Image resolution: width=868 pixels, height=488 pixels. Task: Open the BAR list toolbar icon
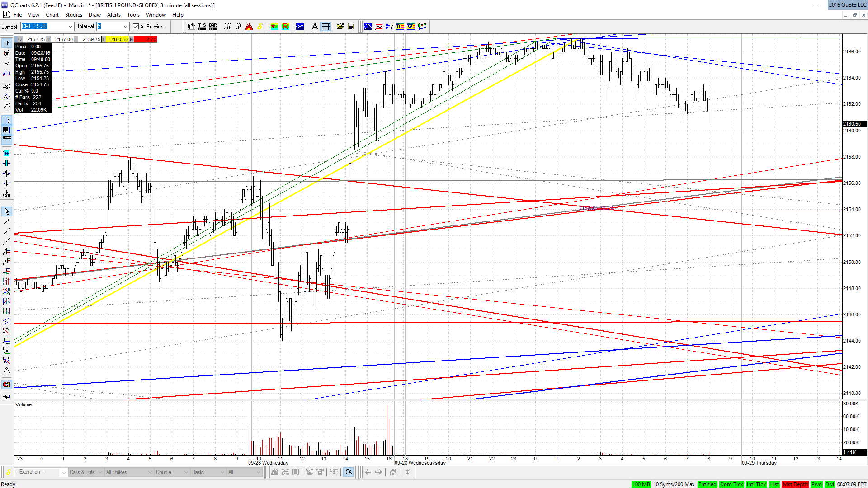coord(213,27)
